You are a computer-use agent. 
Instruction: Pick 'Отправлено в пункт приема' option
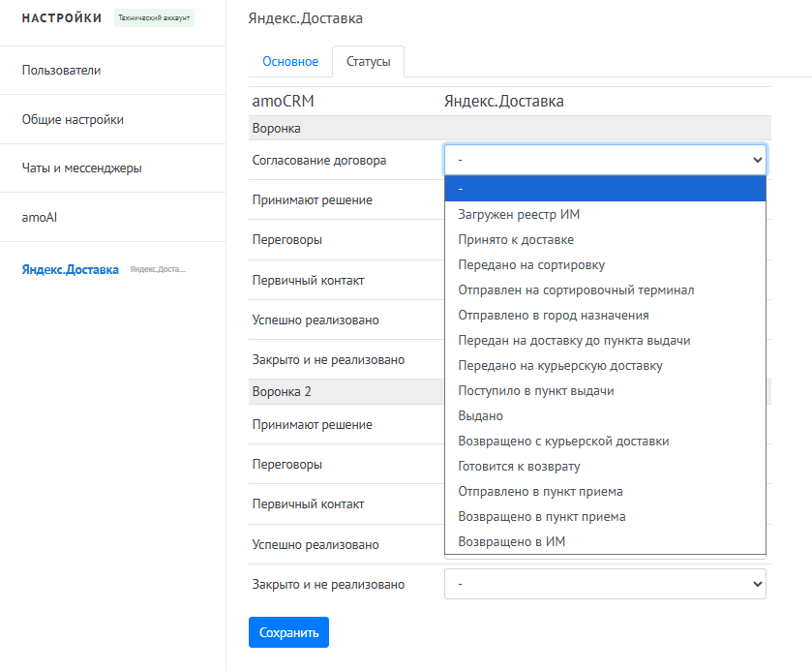click(605, 491)
